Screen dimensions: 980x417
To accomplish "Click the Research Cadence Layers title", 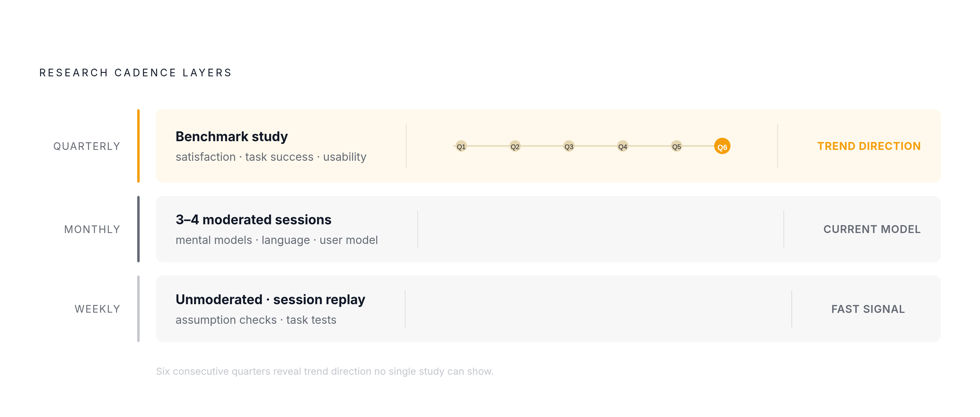I will 136,73.
